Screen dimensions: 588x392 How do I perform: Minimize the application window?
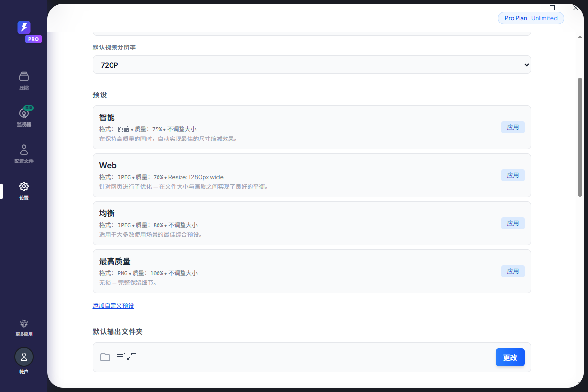529,7
